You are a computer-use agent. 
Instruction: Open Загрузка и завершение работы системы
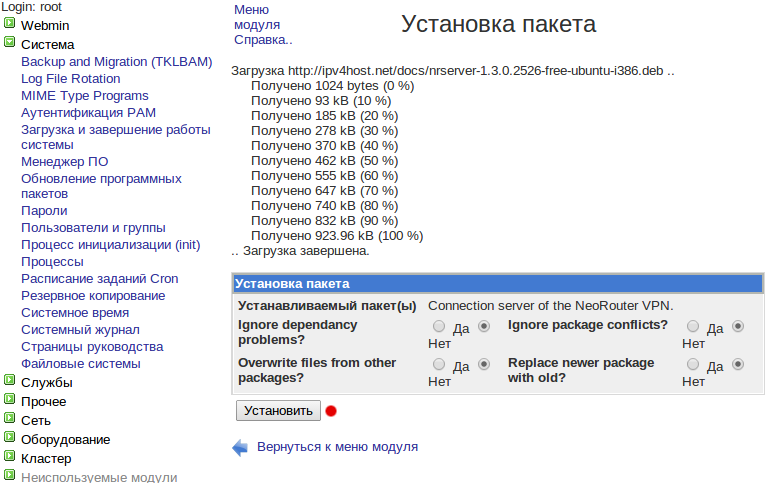click(116, 137)
